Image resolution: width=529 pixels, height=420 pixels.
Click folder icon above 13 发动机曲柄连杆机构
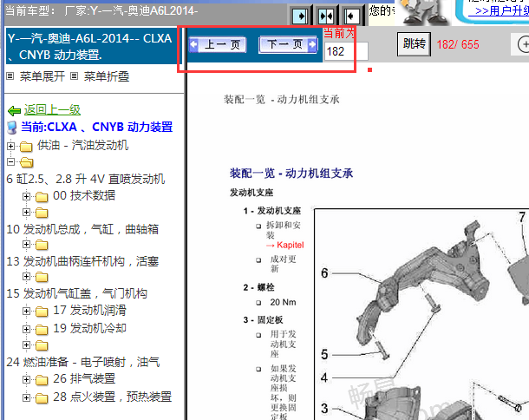coord(42,245)
